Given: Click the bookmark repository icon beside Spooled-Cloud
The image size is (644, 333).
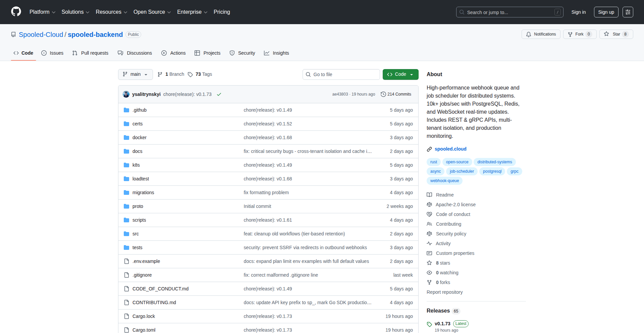Looking at the screenshot, I should [13, 34].
